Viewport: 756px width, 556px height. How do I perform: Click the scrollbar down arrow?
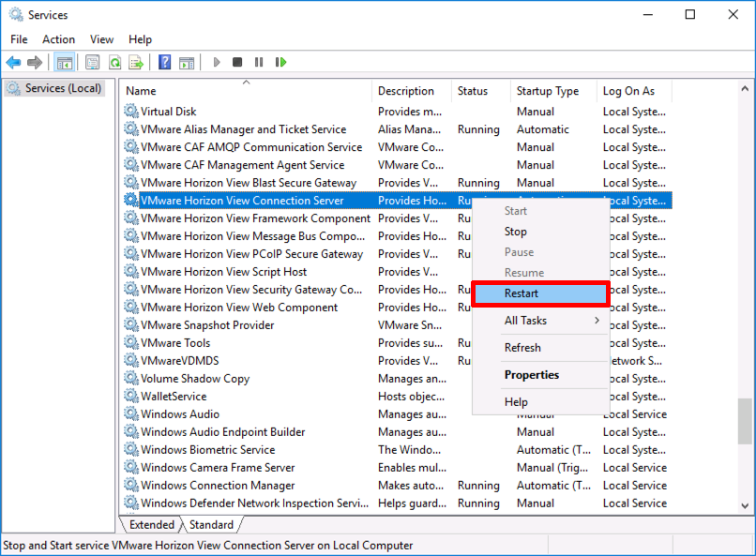click(x=745, y=506)
